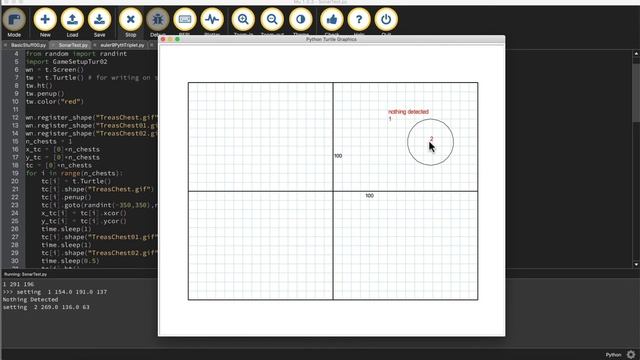Click the red 'nothing detected' text

coord(408,111)
